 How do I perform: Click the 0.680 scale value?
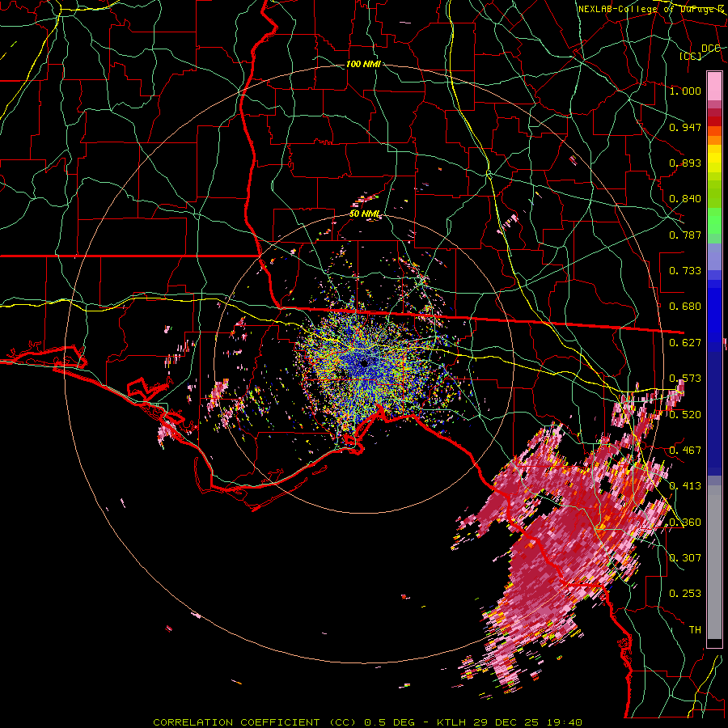[685, 307]
